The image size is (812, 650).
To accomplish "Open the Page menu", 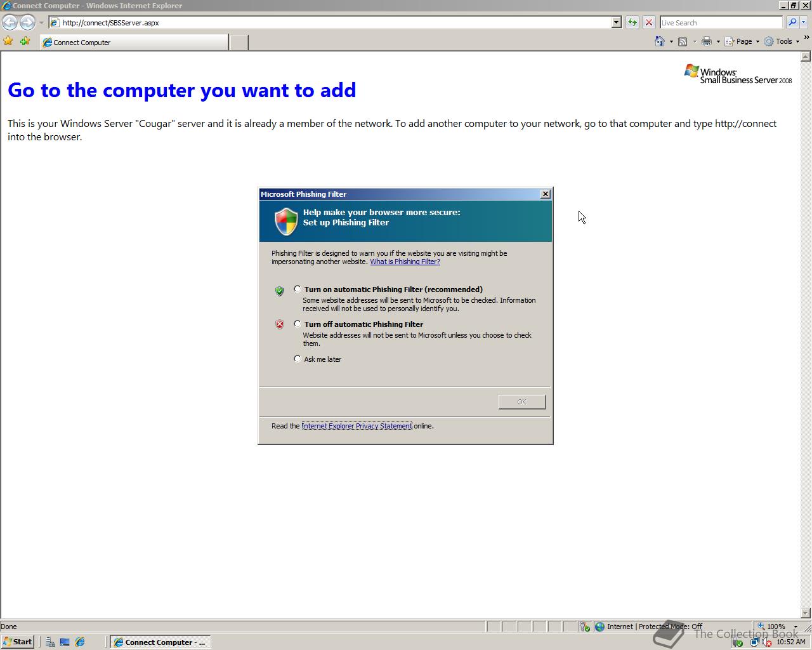I will pyautogui.click(x=742, y=41).
